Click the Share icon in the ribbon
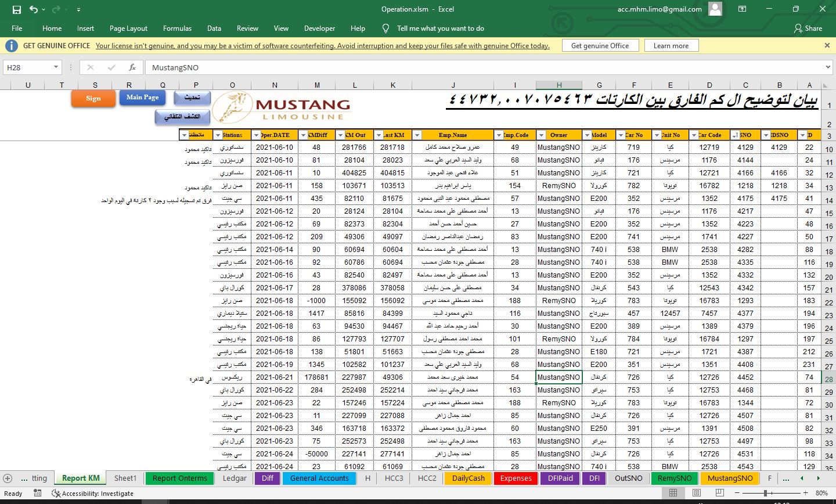The height and width of the screenshot is (504, 836). coord(808,28)
